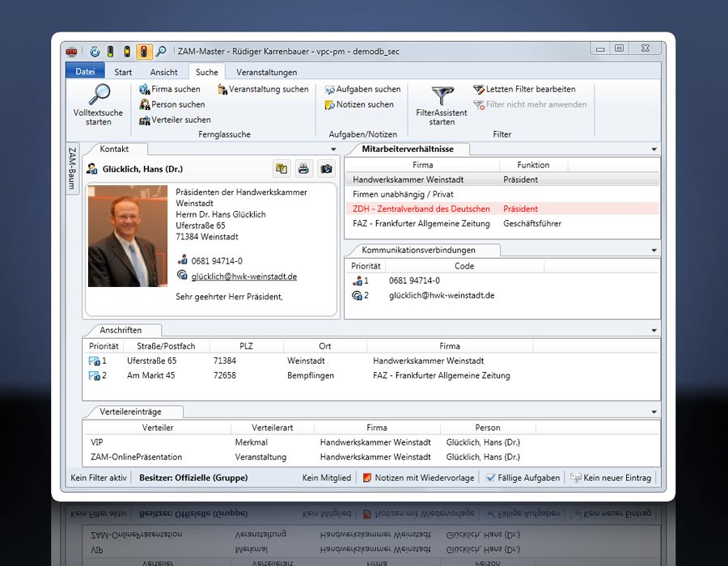728x566 pixels.
Task: Sort by the Verteilerart column header
Action: pos(272,428)
